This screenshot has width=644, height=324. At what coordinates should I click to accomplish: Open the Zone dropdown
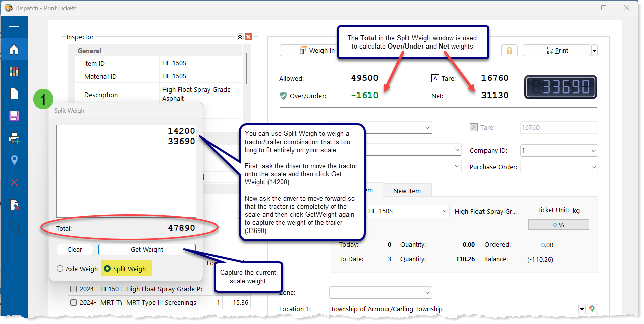tap(381, 293)
